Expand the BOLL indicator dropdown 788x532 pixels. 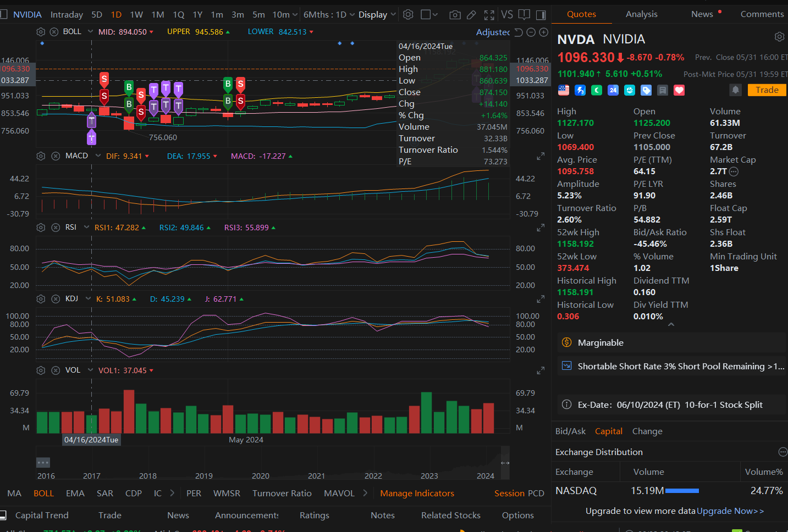click(x=90, y=32)
